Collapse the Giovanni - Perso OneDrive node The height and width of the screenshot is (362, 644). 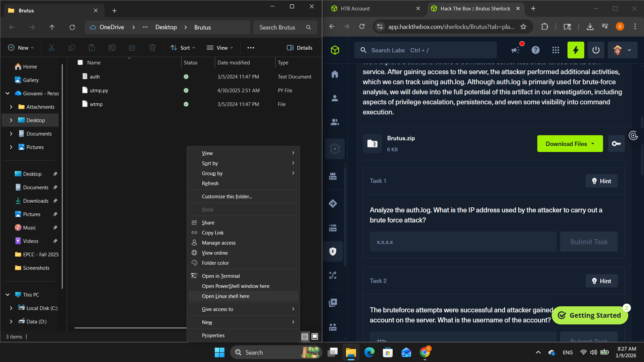[x=8, y=93]
